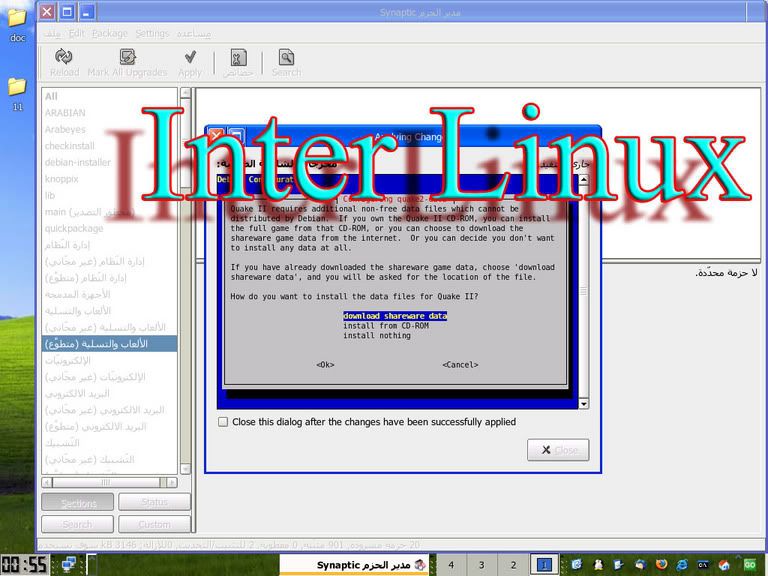Open the Edit menu
This screenshot has width=768, height=576.
point(76,33)
